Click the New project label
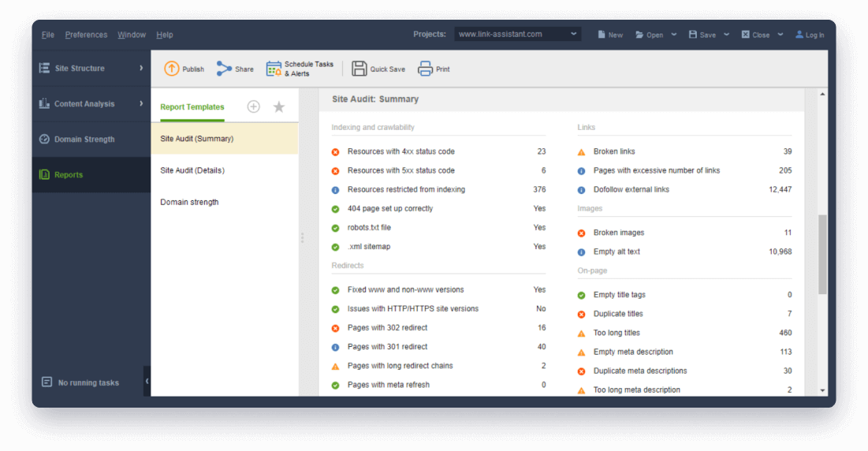The width and height of the screenshot is (868, 451). click(x=616, y=35)
